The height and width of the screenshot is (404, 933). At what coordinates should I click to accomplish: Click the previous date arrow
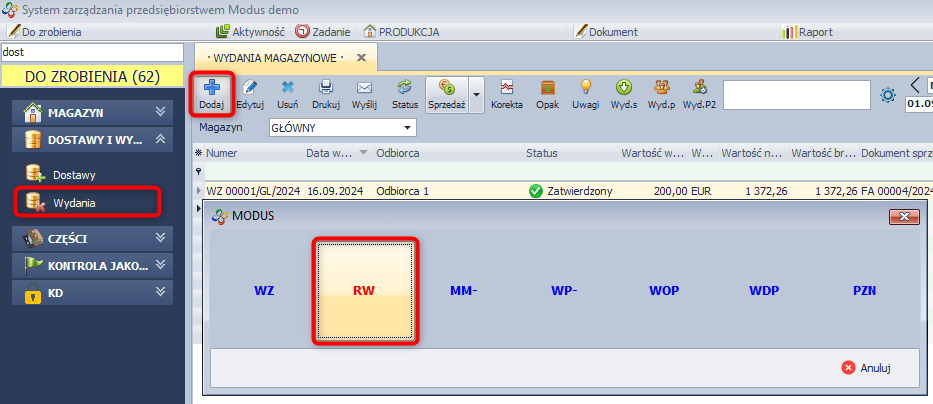point(915,86)
